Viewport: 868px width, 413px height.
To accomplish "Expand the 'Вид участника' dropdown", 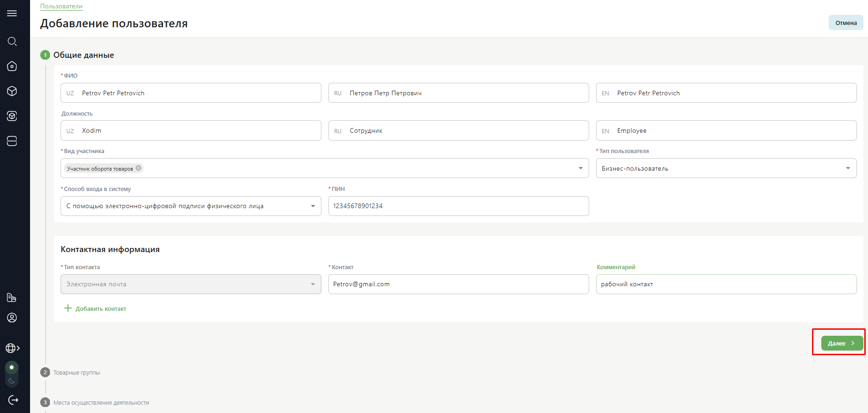I will click(x=580, y=168).
